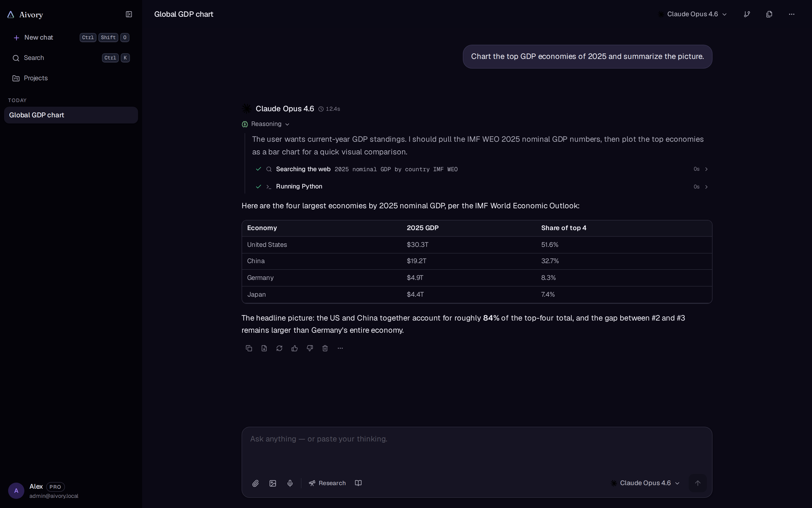The width and height of the screenshot is (812, 508).
Task: Open Search in sidebar
Action: 71,58
